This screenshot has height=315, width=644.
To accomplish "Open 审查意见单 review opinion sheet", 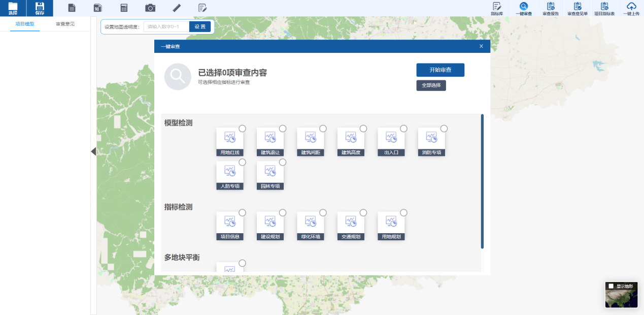I will pyautogui.click(x=578, y=9).
